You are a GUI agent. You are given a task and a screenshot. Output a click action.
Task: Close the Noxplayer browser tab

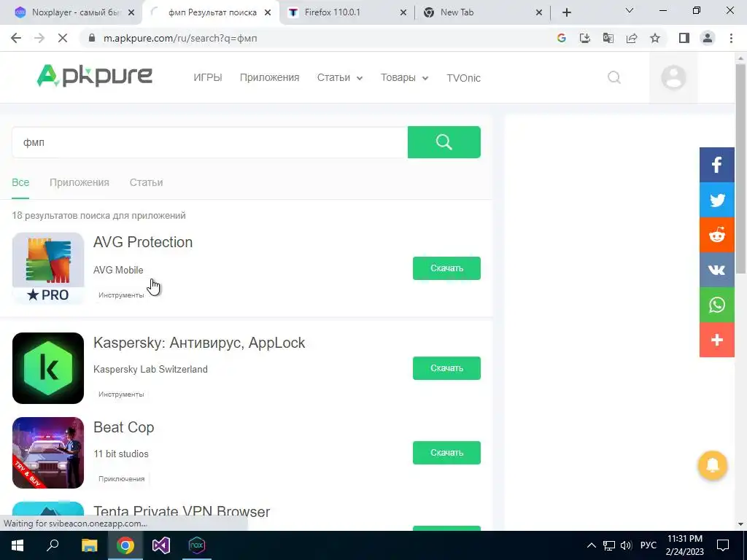click(x=131, y=13)
